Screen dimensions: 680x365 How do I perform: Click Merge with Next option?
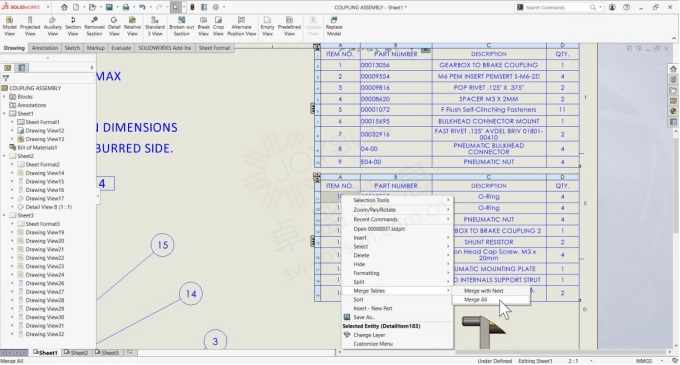coord(484,291)
